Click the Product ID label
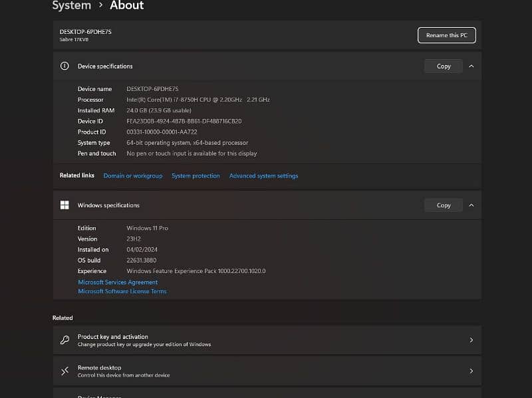Screen dimensions: 532x398 (92, 132)
